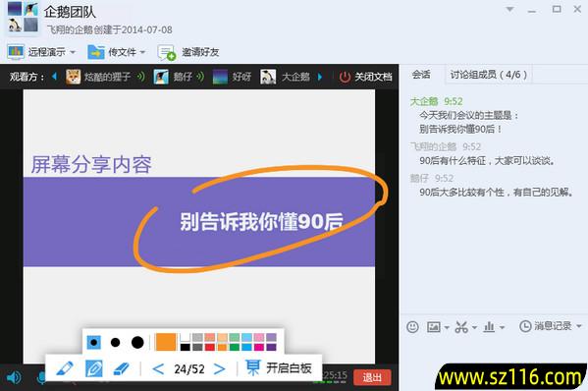This screenshot has height=391, width=588.
Task: Click 消息记录 history label
Action: [x=553, y=326]
